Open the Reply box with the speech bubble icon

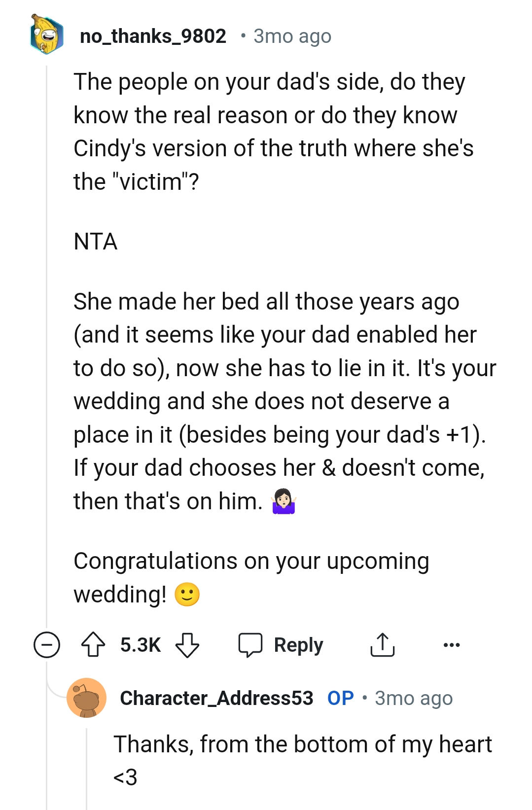[x=252, y=644]
